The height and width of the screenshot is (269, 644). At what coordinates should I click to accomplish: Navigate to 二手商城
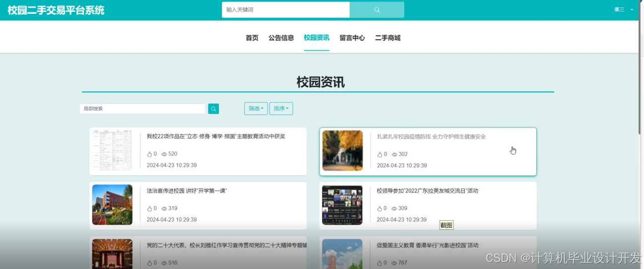pyautogui.click(x=387, y=38)
